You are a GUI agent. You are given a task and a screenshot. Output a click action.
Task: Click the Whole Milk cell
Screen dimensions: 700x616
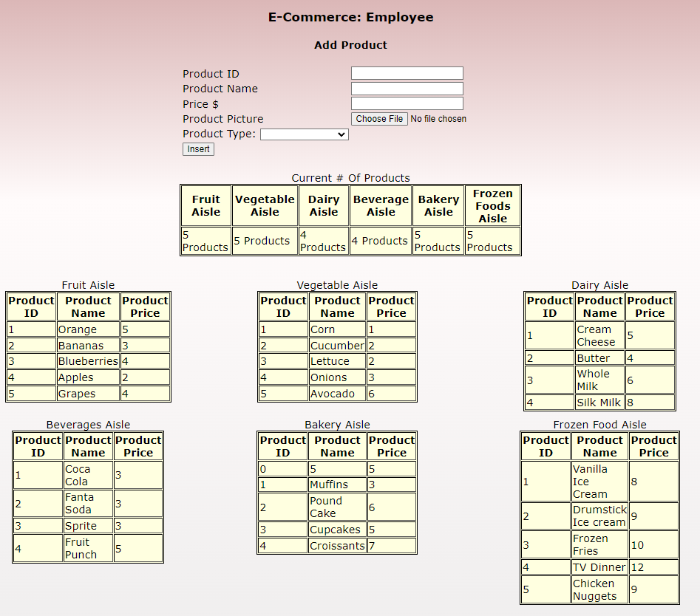tap(599, 380)
